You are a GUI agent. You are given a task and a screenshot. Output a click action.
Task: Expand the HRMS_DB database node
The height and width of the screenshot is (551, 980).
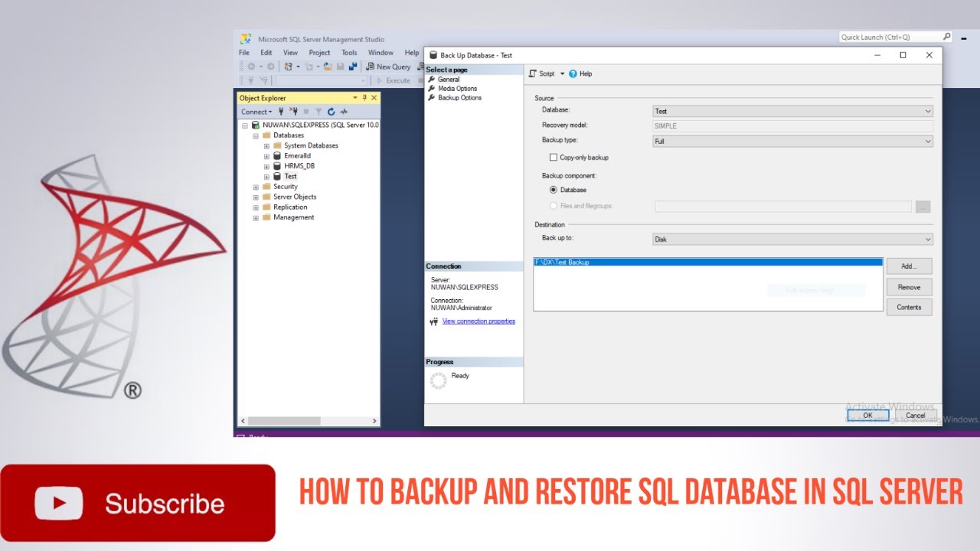[266, 166]
